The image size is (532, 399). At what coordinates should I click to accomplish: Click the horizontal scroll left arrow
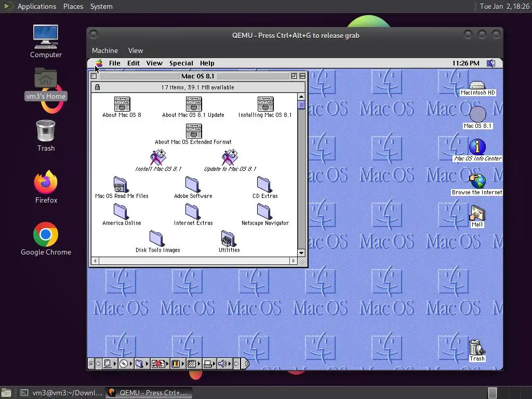(x=95, y=261)
